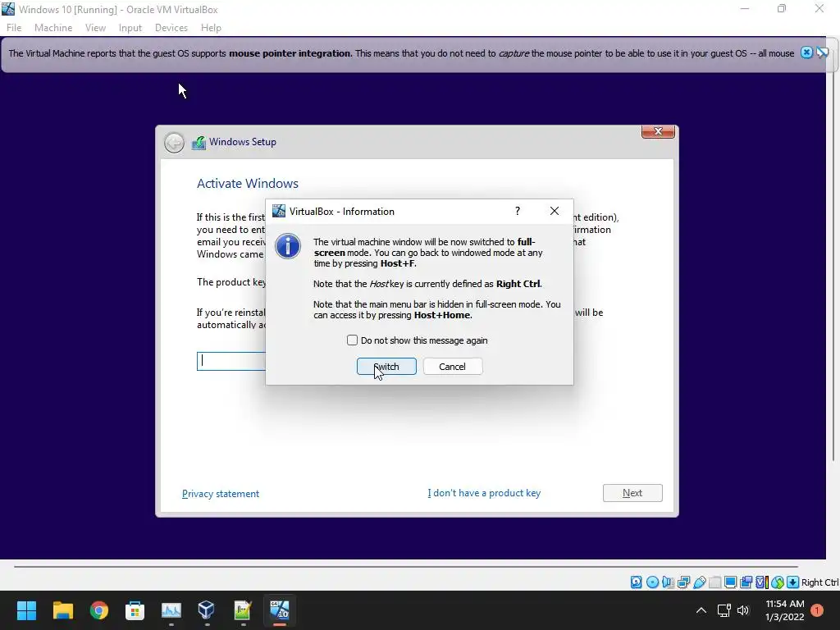The height and width of the screenshot is (630, 840).
Task: Open the Windows Start menu
Action: [x=26, y=610]
